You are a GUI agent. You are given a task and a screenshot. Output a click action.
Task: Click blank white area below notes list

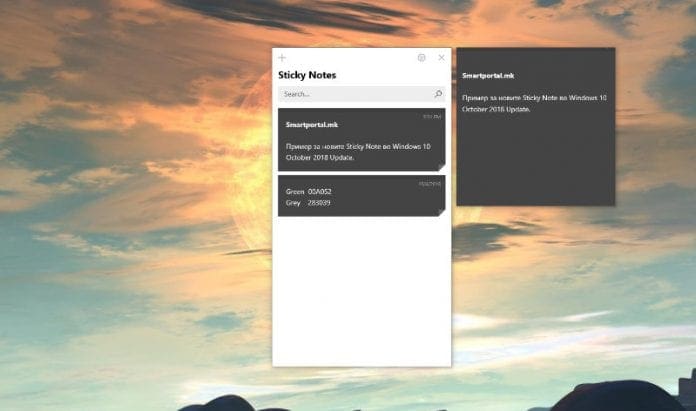(360, 300)
